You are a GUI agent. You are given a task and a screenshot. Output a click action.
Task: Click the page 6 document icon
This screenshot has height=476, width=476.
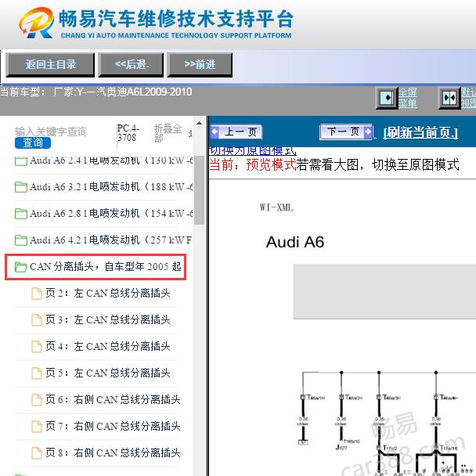(x=37, y=400)
